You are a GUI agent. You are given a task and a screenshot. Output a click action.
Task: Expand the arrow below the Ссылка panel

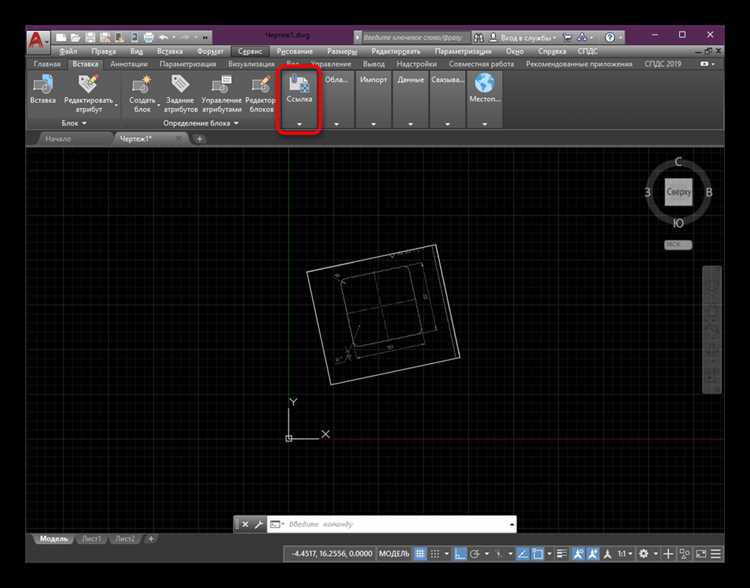[299, 124]
